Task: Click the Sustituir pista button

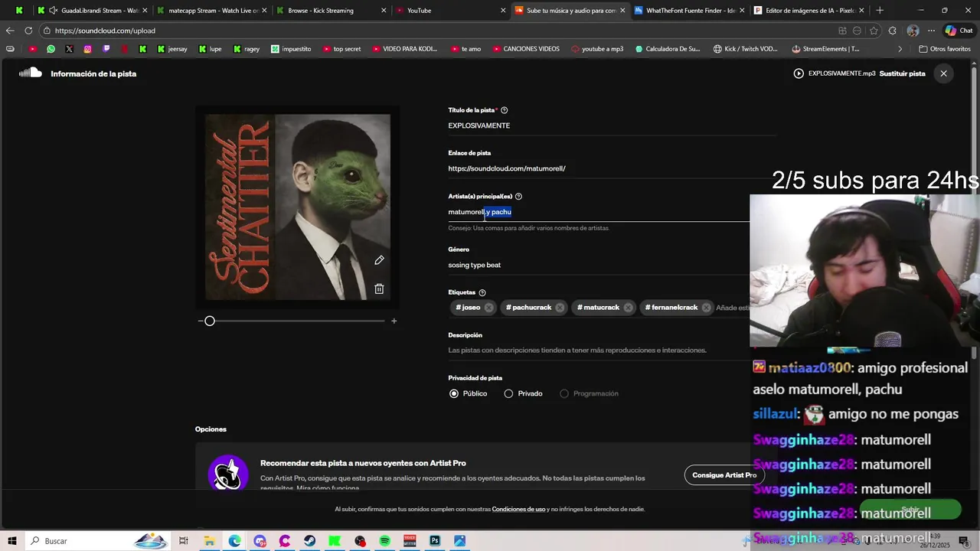Action: pyautogui.click(x=902, y=73)
